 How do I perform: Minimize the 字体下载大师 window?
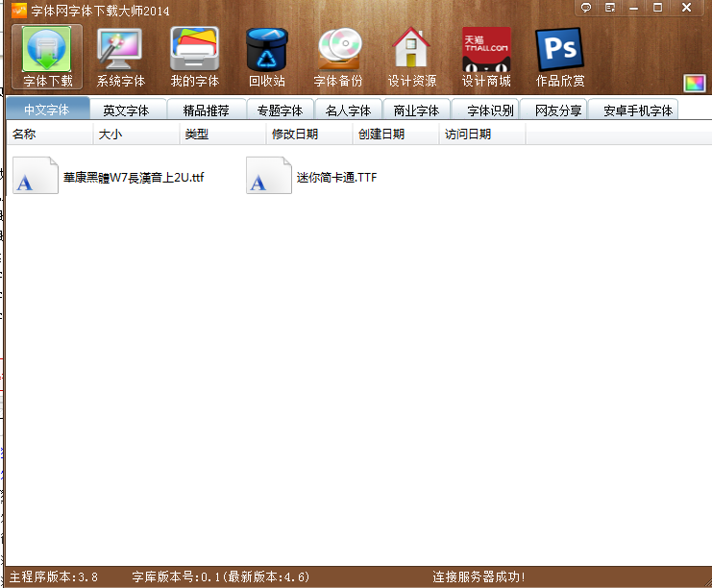pos(634,8)
